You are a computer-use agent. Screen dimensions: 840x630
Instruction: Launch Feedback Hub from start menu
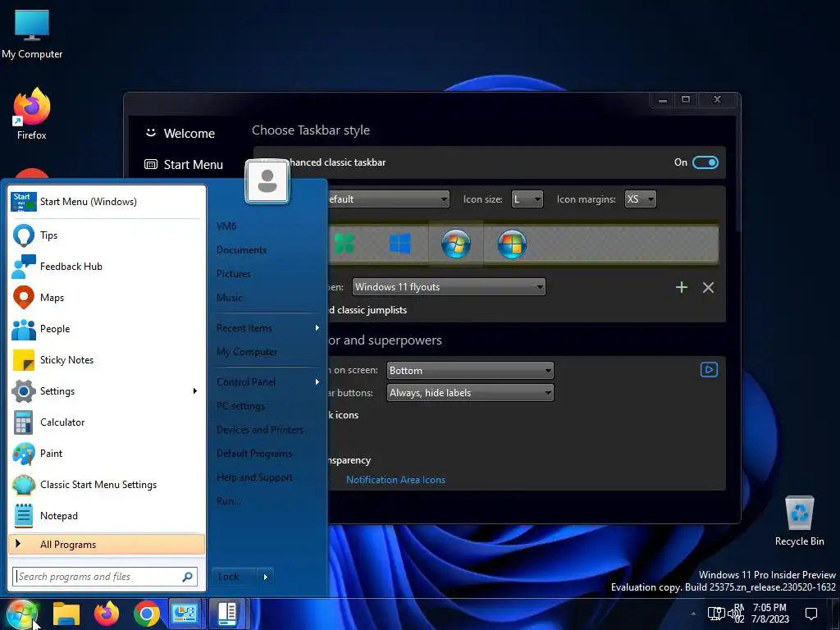[107, 267]
